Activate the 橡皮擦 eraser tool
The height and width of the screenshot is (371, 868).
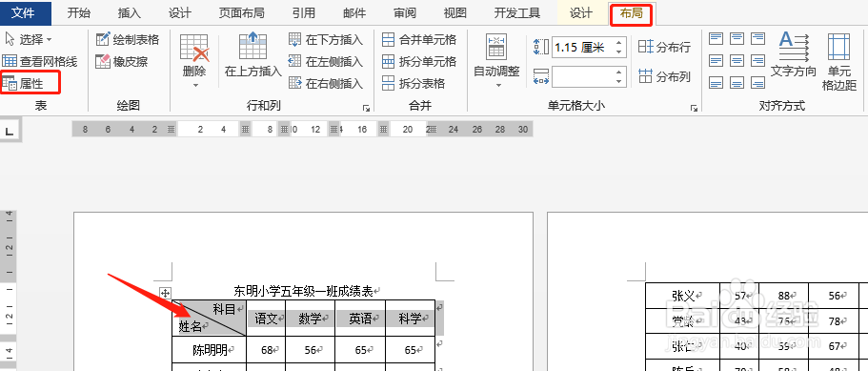point(122,61)
